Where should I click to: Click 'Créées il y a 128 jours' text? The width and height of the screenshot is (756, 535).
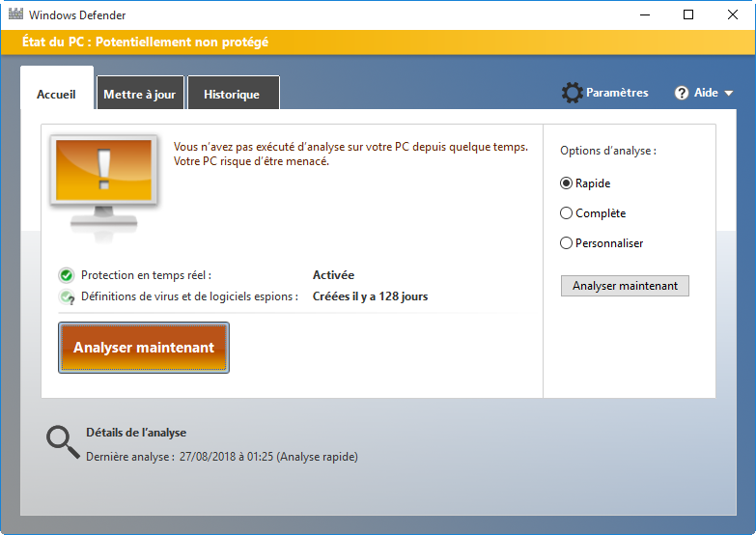(x=370, y=296)
